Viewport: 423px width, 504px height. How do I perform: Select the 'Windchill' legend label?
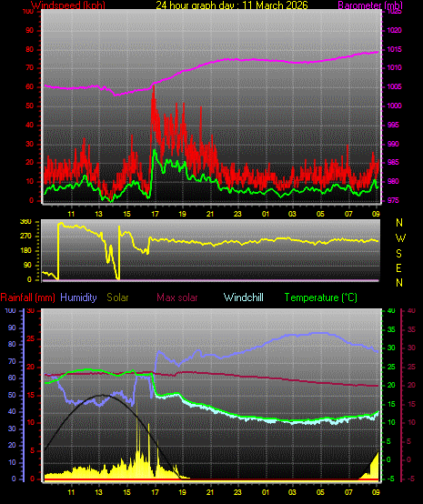coord(243,297)
